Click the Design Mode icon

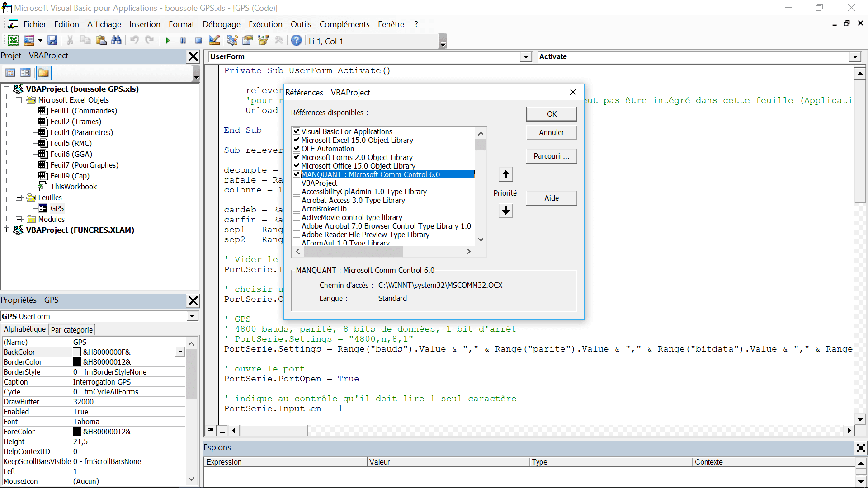pos(214,41)
